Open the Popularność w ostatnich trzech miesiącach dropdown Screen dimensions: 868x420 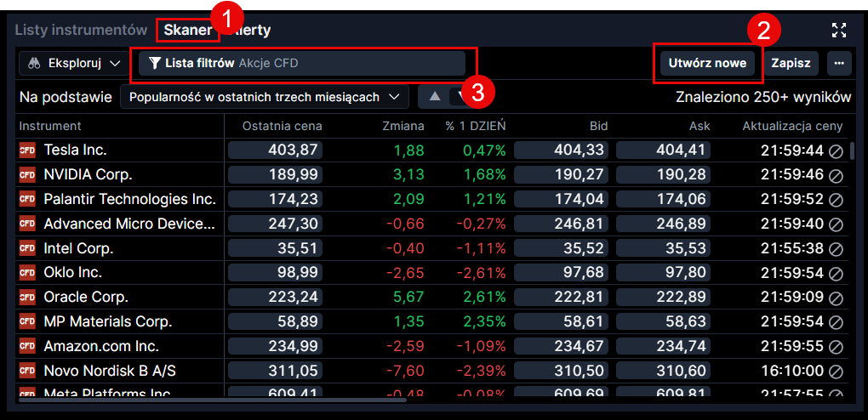[x=264, y=97]
